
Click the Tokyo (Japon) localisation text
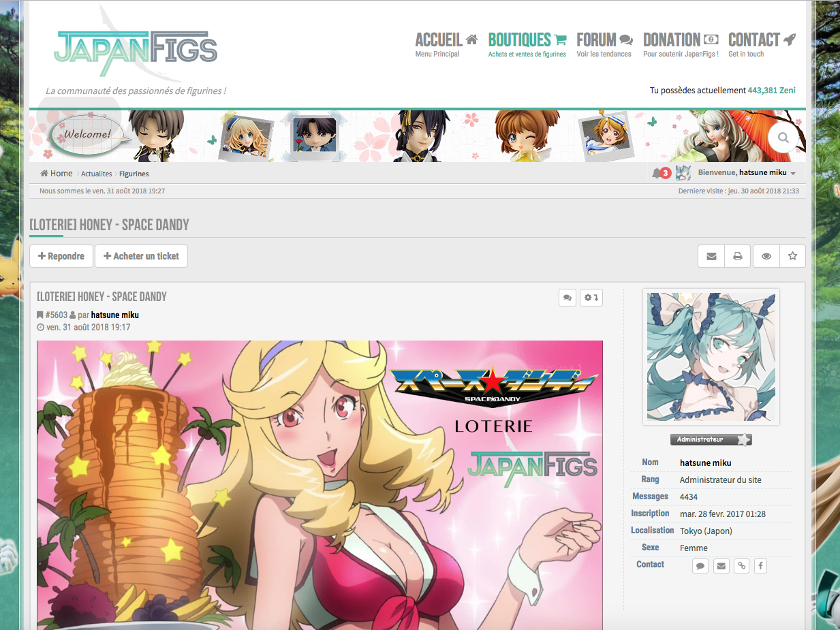[x=706, y=531]
